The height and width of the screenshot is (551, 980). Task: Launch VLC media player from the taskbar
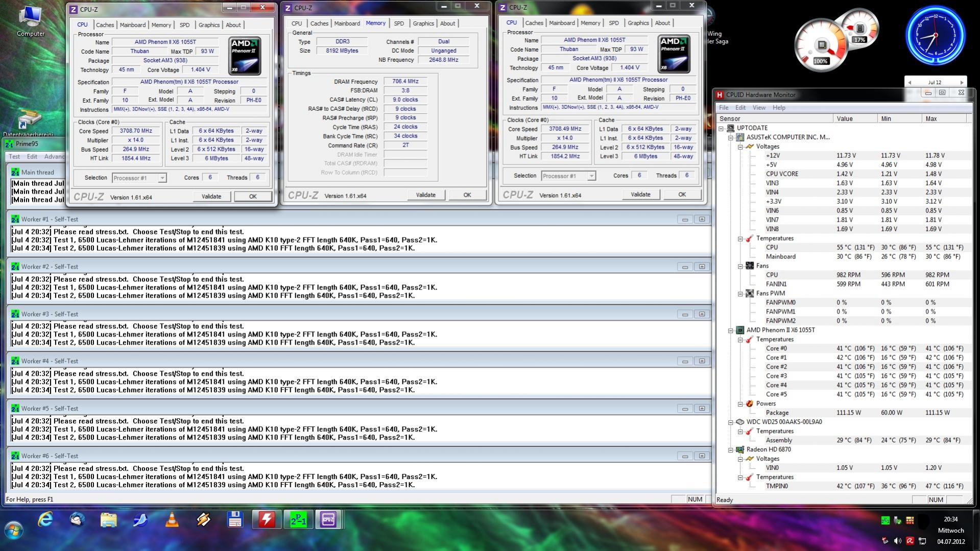(x=172, y=520)
